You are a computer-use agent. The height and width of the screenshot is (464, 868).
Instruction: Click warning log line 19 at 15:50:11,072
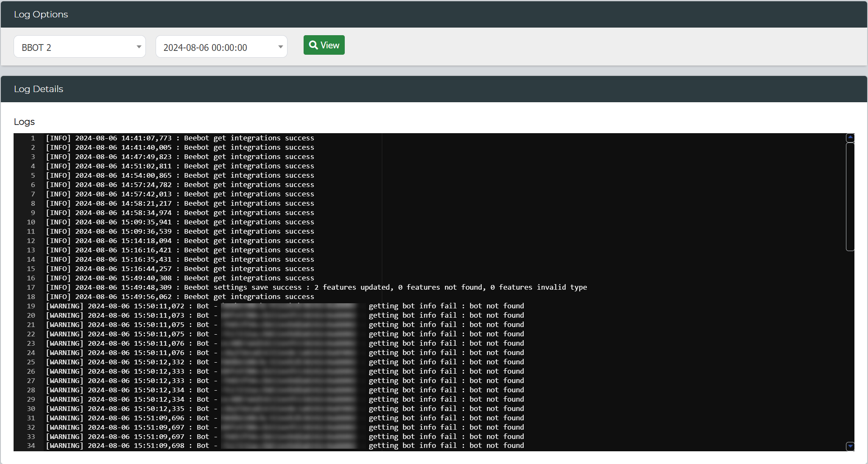285,306
